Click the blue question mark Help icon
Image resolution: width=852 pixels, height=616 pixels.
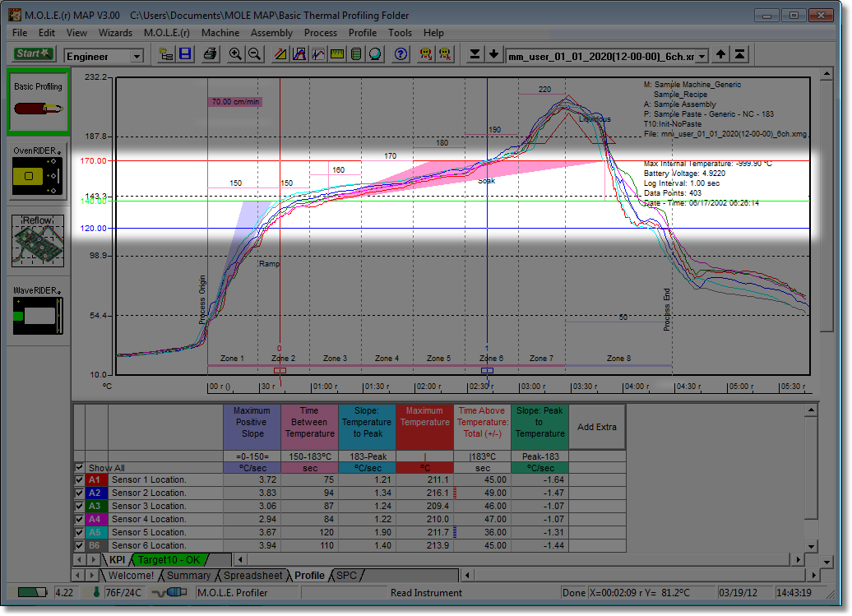401,54
